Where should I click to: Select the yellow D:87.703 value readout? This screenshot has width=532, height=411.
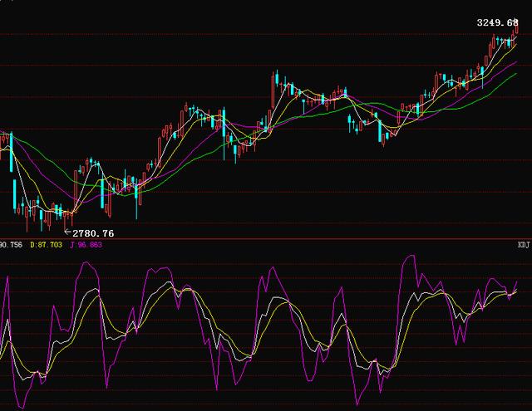pos(48,244)
